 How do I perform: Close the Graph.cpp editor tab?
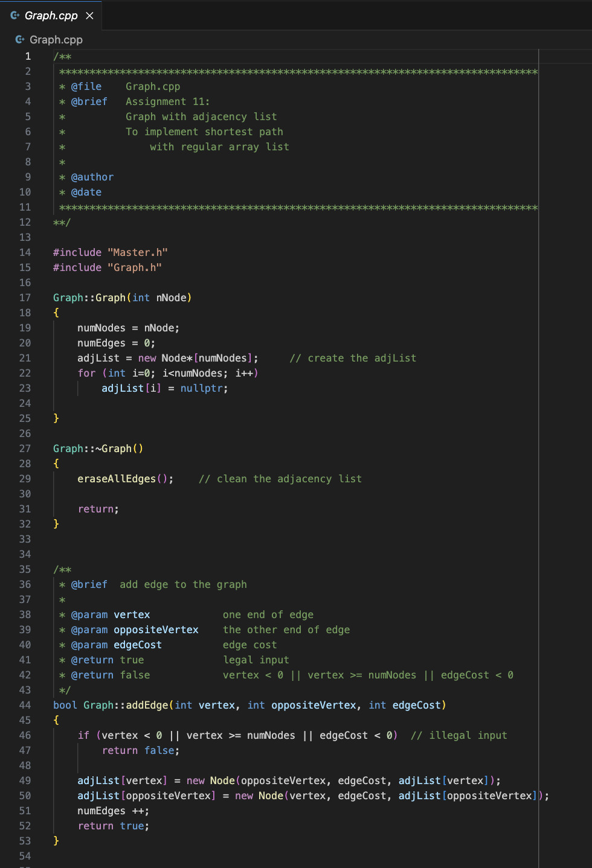click(89, 16)
